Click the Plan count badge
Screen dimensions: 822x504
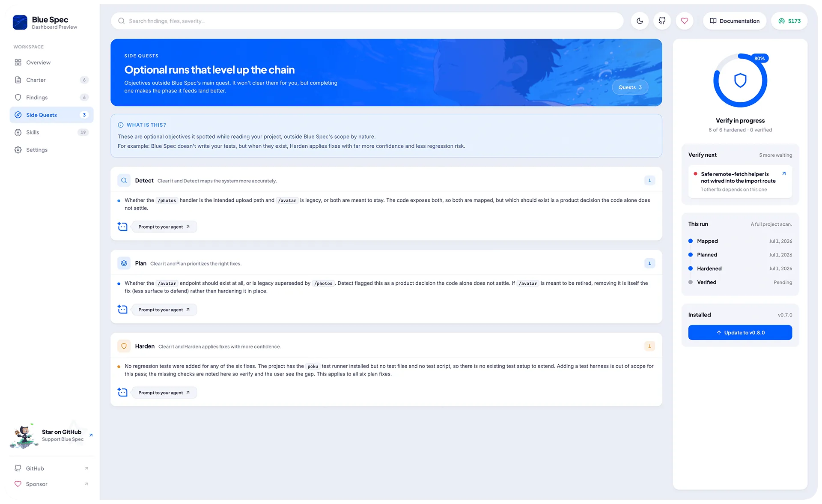click(649, 263)
